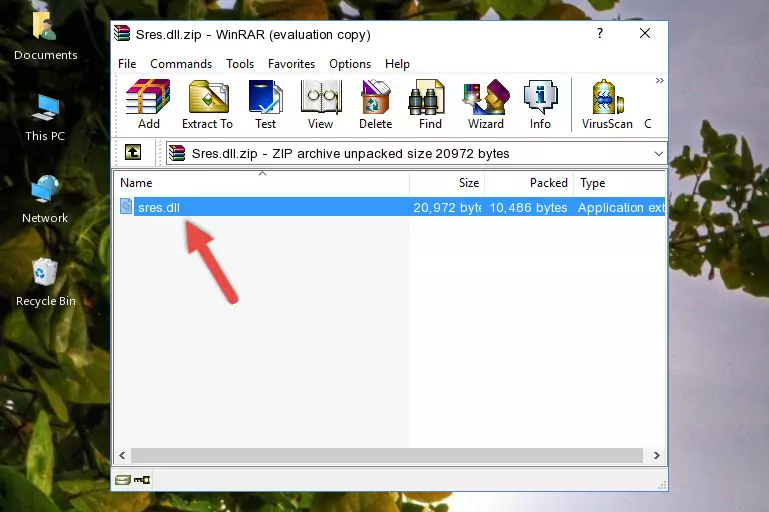This screenshot has height=512, width=769.
Task: Open the Favorites menu
Action: (291, 64)
